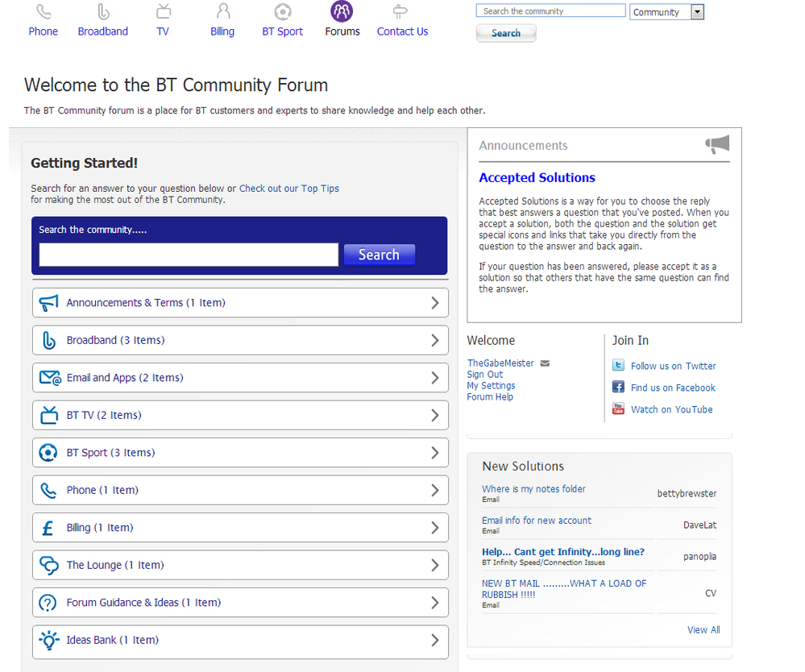Open Billing label in top menu

pyautogui.click(x=222, y=31)
